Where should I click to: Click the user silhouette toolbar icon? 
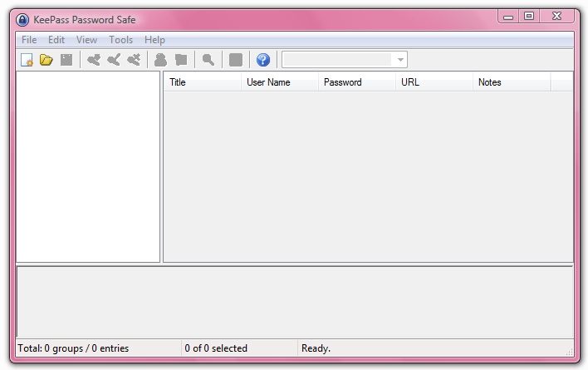[160, 60]
